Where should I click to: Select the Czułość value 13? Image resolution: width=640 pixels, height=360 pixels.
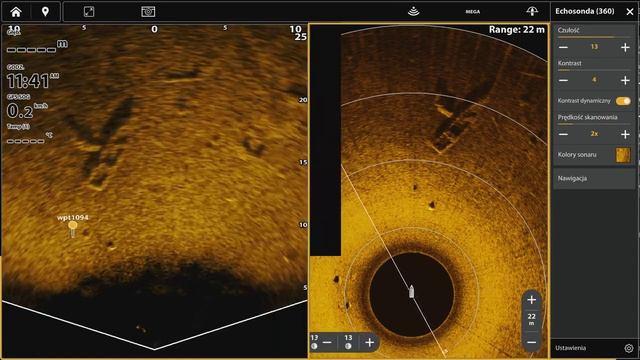[x=594, y=47]
